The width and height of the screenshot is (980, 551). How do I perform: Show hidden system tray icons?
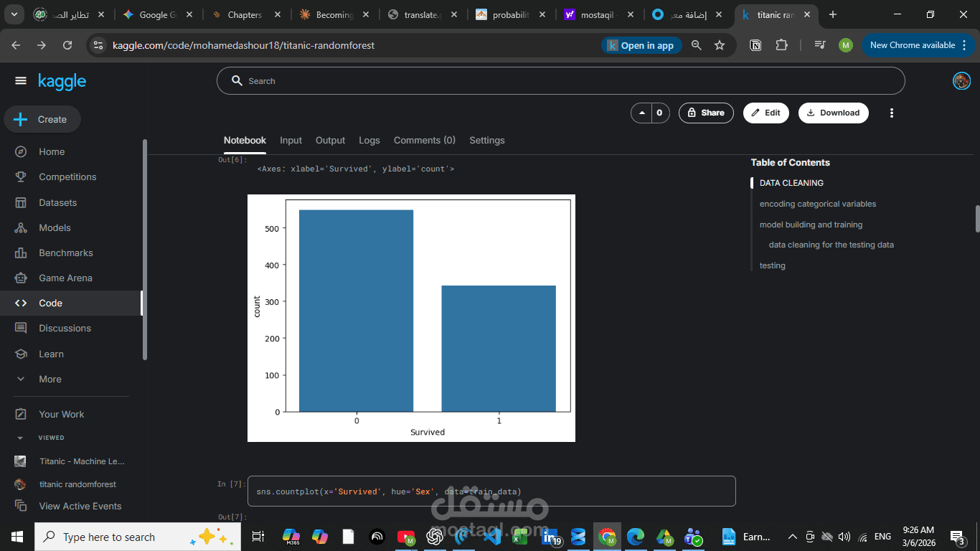coord(793,537)
